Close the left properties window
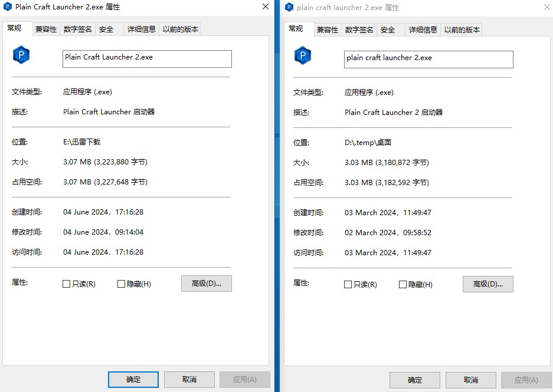Screen dimensions: 553x392 tap(266, 6)
